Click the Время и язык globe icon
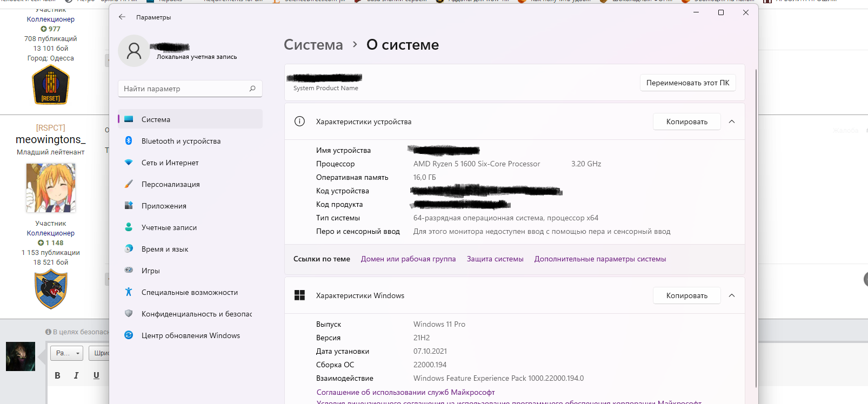This screenshot has height=404, width=868. 129,249
